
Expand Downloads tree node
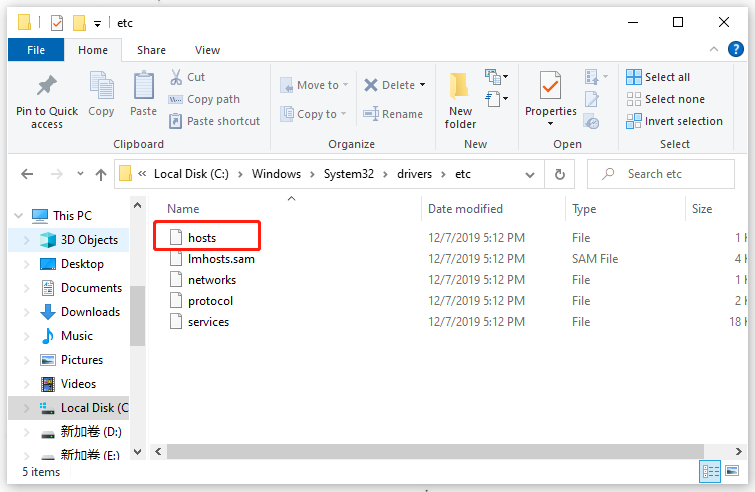27,312
